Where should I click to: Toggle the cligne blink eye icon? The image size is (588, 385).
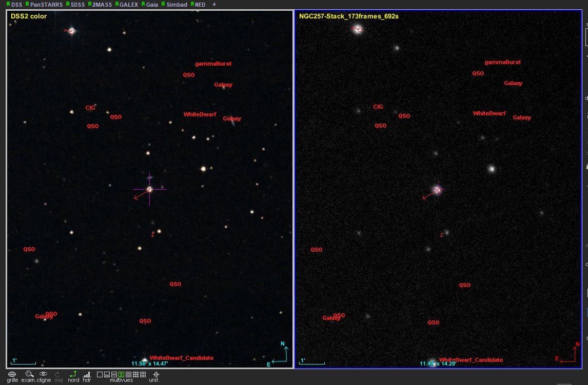click(44, 375)
